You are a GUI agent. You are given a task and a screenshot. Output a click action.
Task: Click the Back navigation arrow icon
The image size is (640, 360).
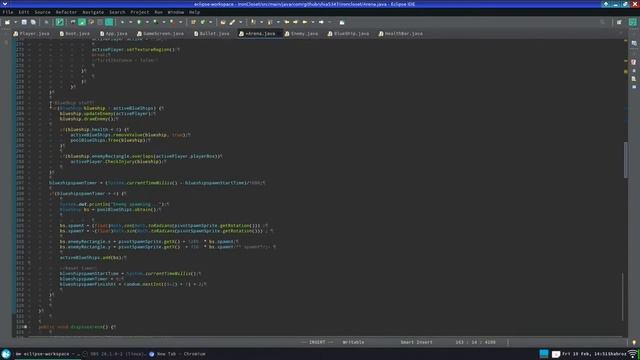tap(304, 22)
